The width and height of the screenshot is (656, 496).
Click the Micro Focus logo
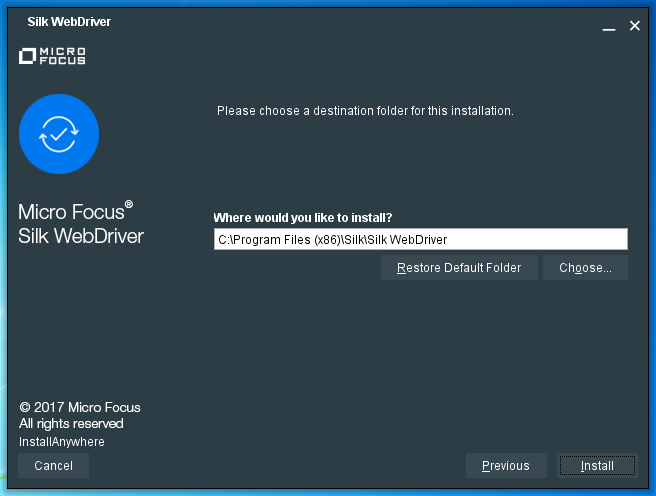(x=52, y=56)
